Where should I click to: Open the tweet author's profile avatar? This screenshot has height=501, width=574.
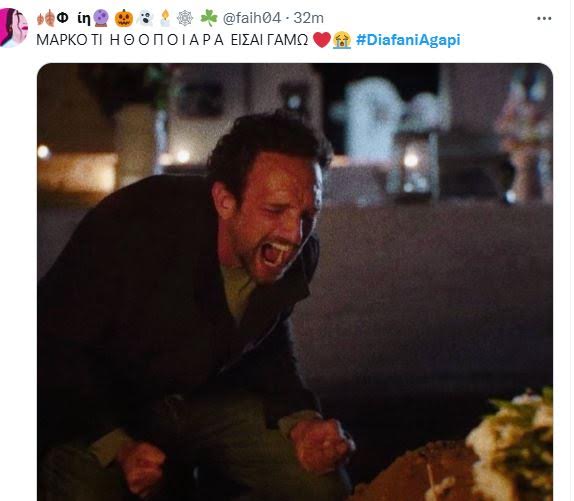(x=14, y=27)
